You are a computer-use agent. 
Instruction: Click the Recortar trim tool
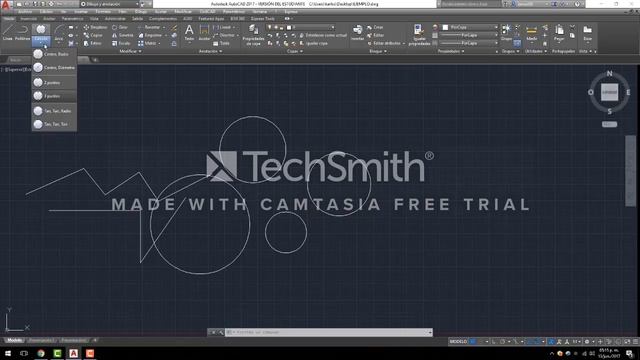tap(149, 27)
